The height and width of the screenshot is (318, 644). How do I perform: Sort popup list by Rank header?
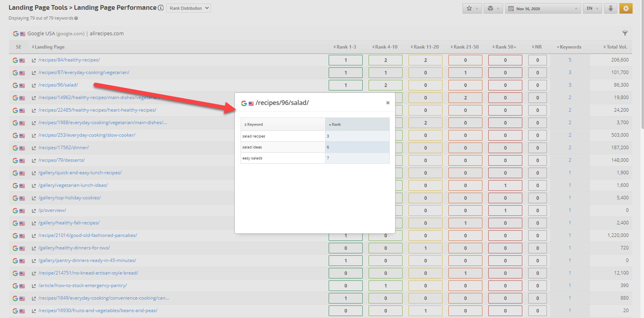click(x=336, y=125)
